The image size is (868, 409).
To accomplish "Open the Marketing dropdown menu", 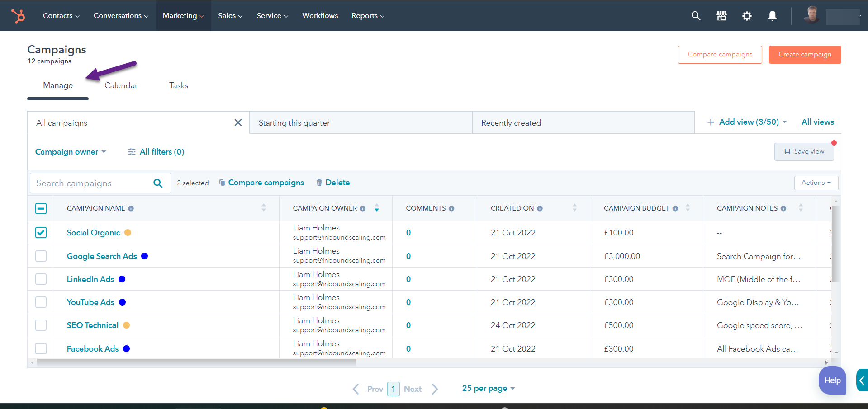I will tap(183, 16).
